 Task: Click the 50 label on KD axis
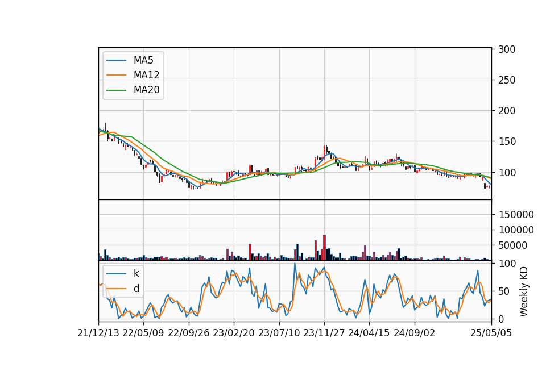tap(504, 291)
